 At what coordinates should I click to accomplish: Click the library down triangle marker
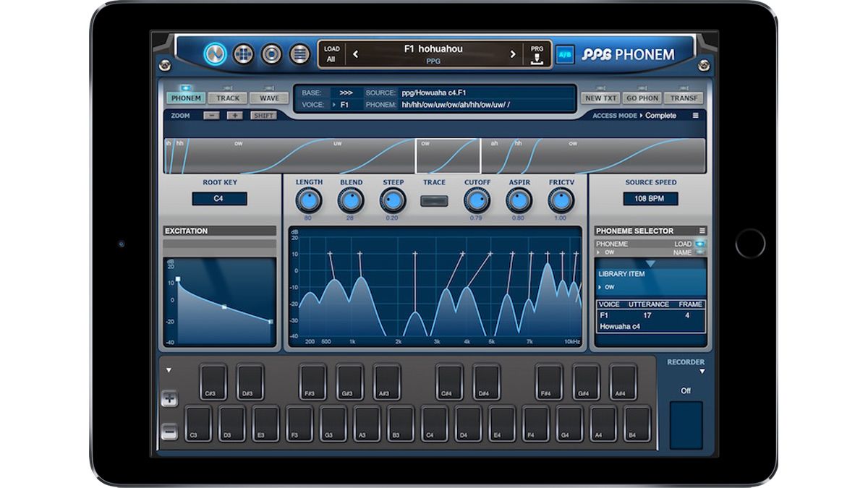tap(650, 264)
